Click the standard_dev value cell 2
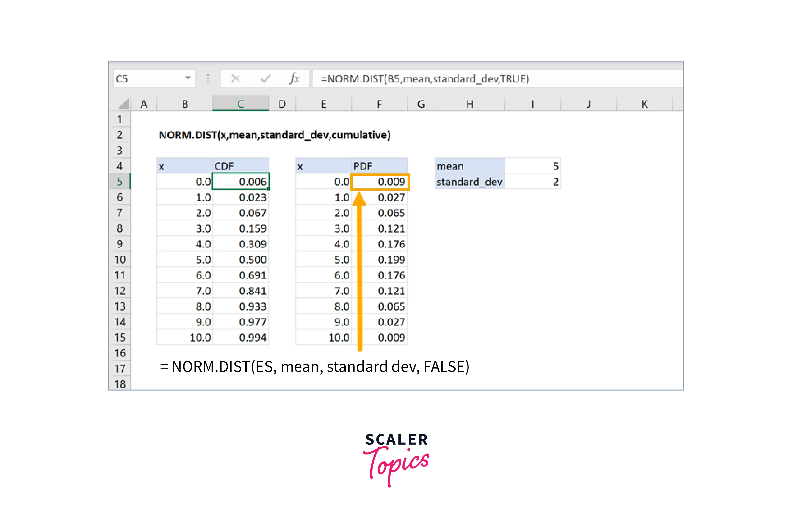The height and width of the screenshot is (532, 792). pos(532,182)
